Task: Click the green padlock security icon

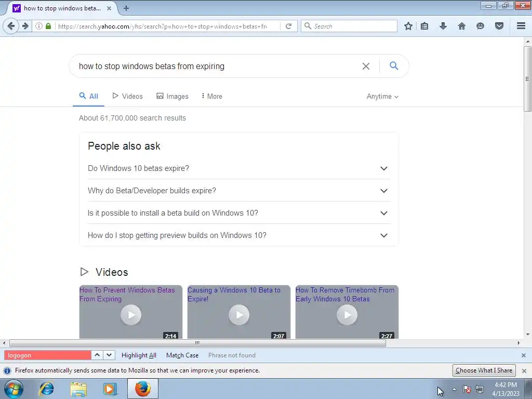Action: coord(48,26)
